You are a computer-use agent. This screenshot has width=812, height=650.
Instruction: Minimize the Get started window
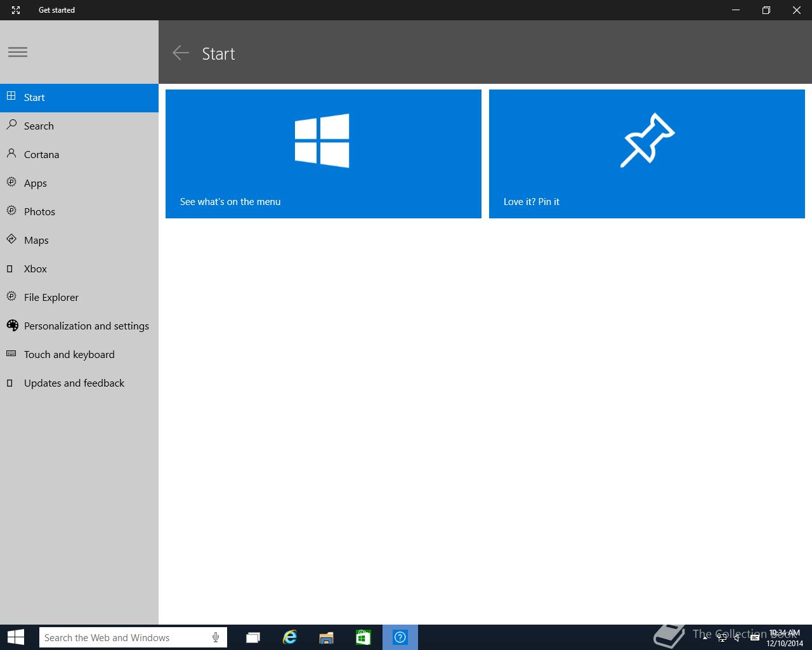tap(736, 10)
